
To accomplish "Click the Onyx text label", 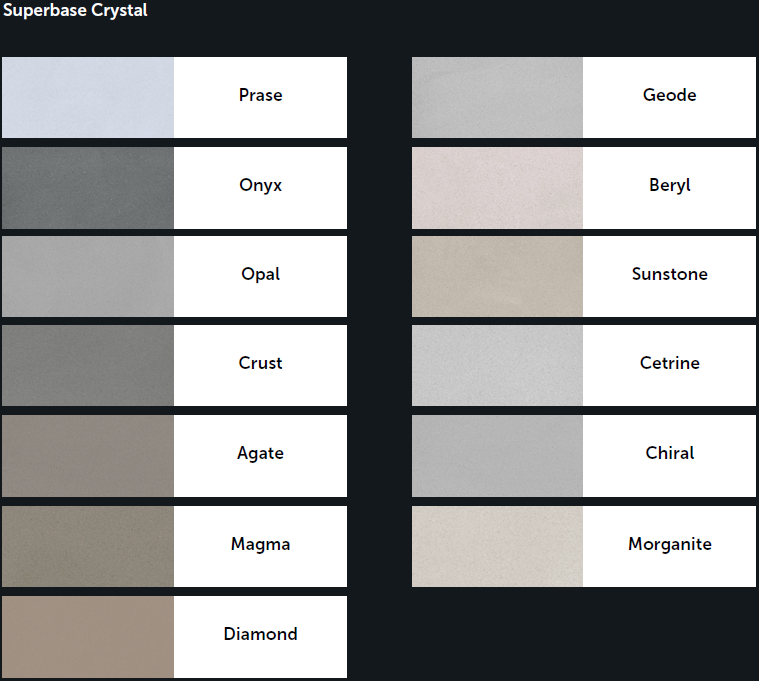I will click(260, 186).
